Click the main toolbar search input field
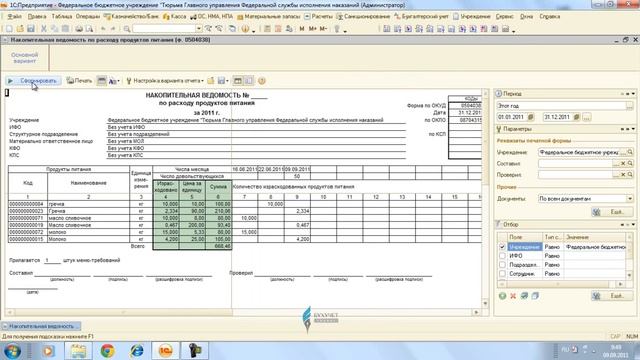This screenshot has width=640, height=360. [164, 29]
